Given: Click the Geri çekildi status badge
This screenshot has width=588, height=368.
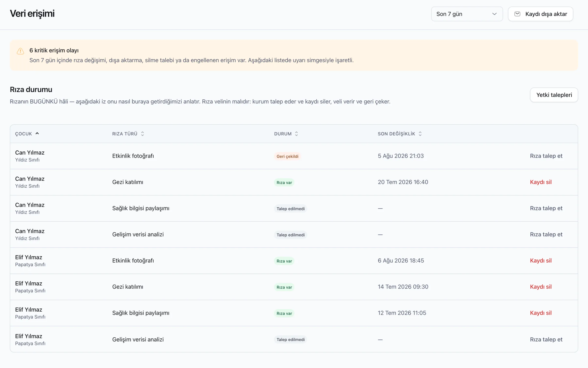Looking at the screenshot, I should [x=287, y=156].
